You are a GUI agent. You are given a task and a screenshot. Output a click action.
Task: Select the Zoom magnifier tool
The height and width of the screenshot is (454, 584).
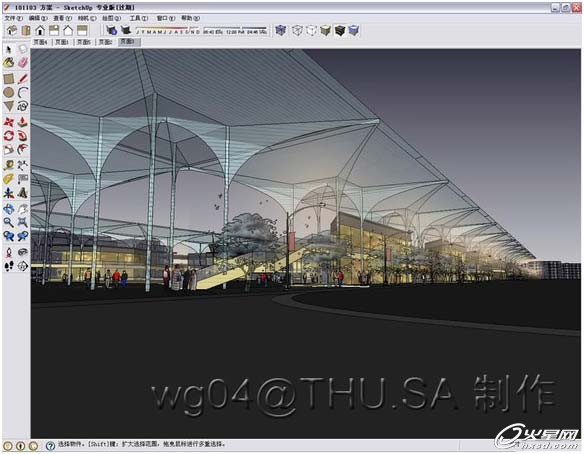(x=9, y=222)
